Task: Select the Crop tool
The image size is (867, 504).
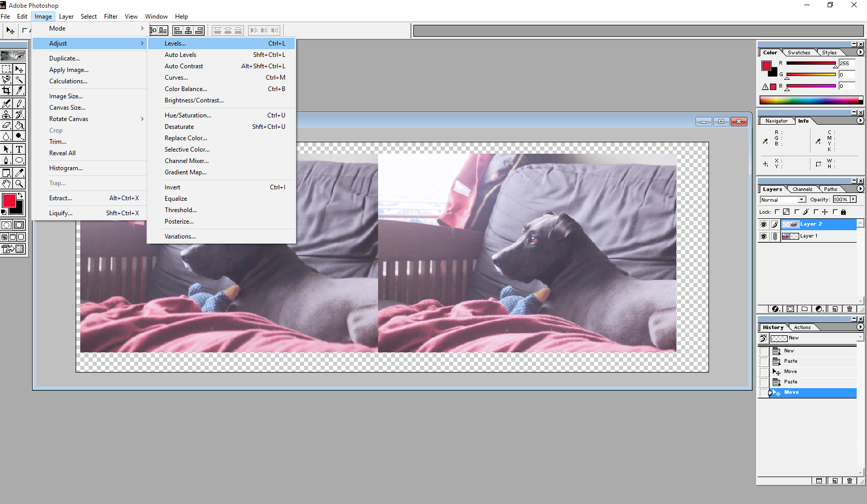Action: 6,91
